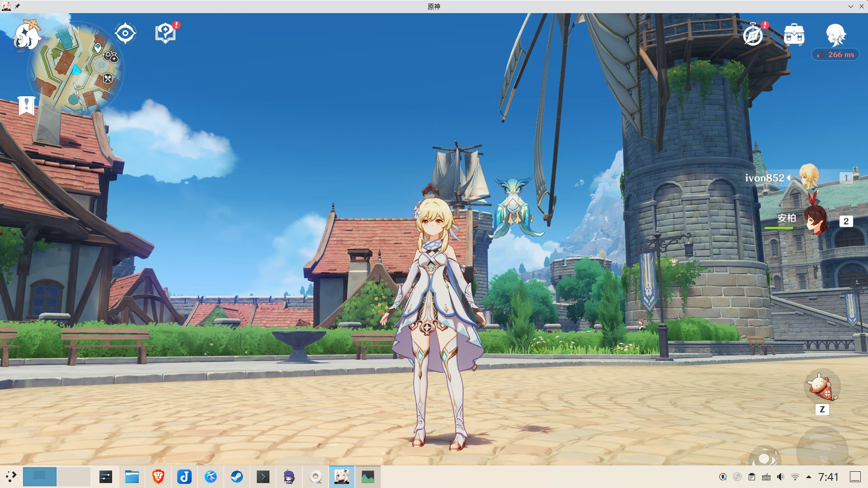Open the adventurer handbook compass icon
Viewport: 868px width, 488px height.
[753, 34]
